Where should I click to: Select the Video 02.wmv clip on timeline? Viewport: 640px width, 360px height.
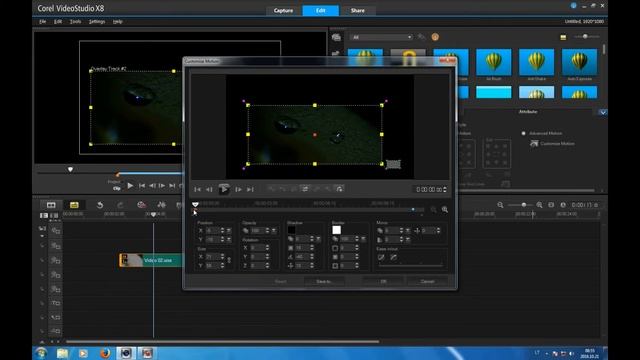(151, 260)
